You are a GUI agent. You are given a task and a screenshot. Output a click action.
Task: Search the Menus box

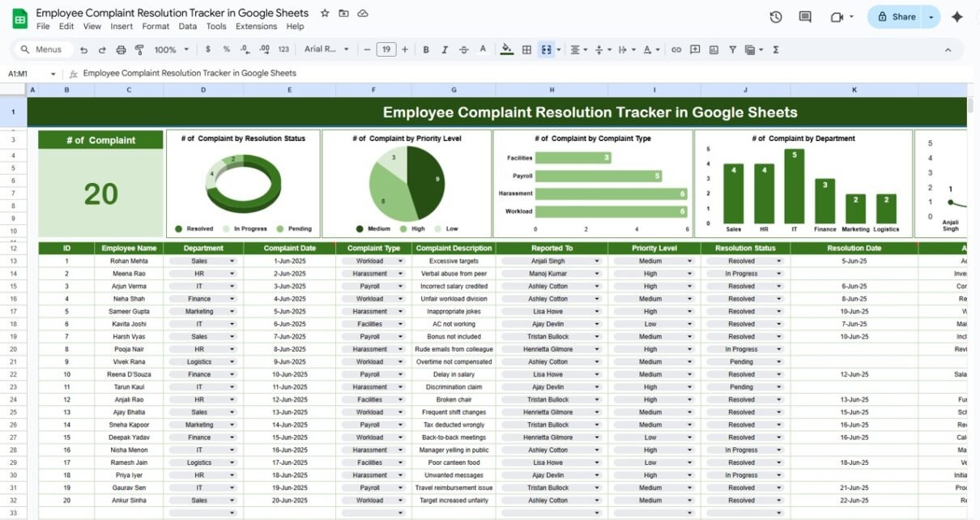[x=42, y=49]
